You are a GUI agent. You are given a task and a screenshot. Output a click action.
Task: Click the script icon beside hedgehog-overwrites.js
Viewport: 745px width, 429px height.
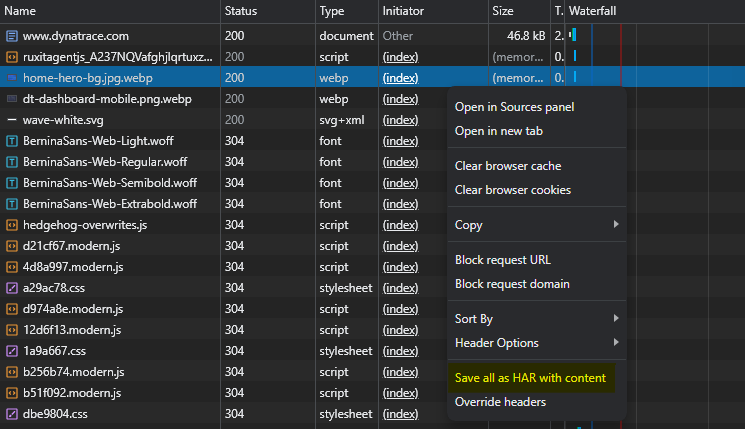click(12, 225)
